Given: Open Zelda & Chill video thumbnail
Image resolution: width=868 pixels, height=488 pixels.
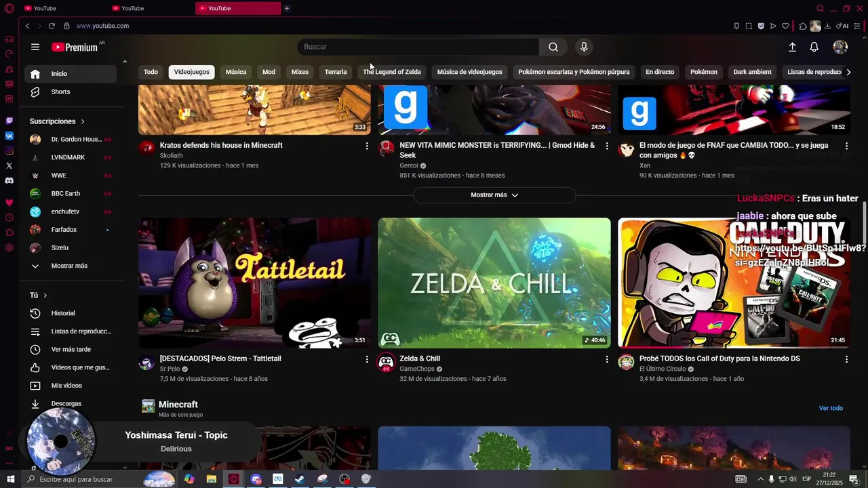Looking at the screenshot, I should click(494, 283).
